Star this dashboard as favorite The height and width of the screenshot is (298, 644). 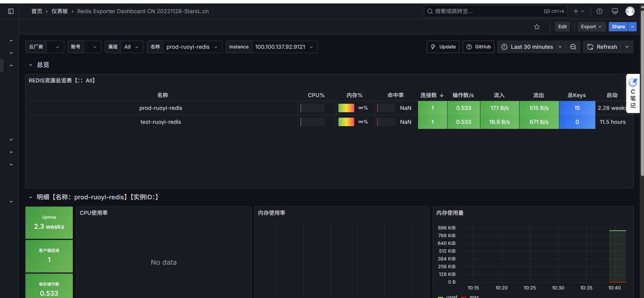coord(537,27)
